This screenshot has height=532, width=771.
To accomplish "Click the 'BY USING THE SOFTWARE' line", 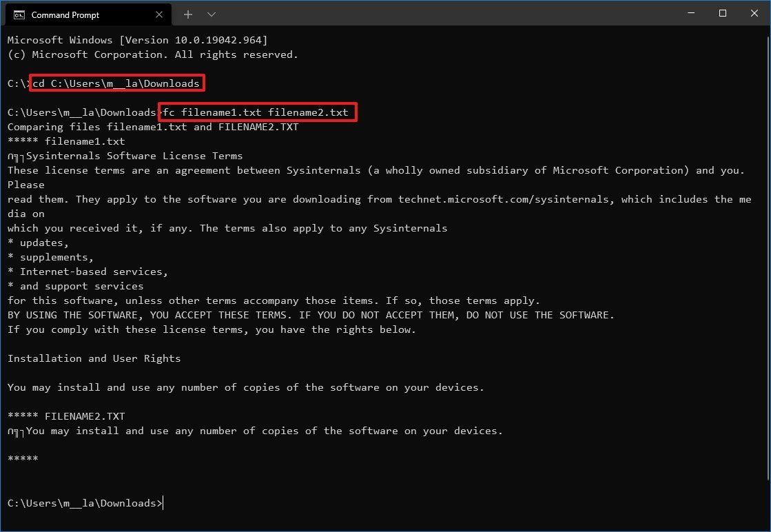I will 310,315.
